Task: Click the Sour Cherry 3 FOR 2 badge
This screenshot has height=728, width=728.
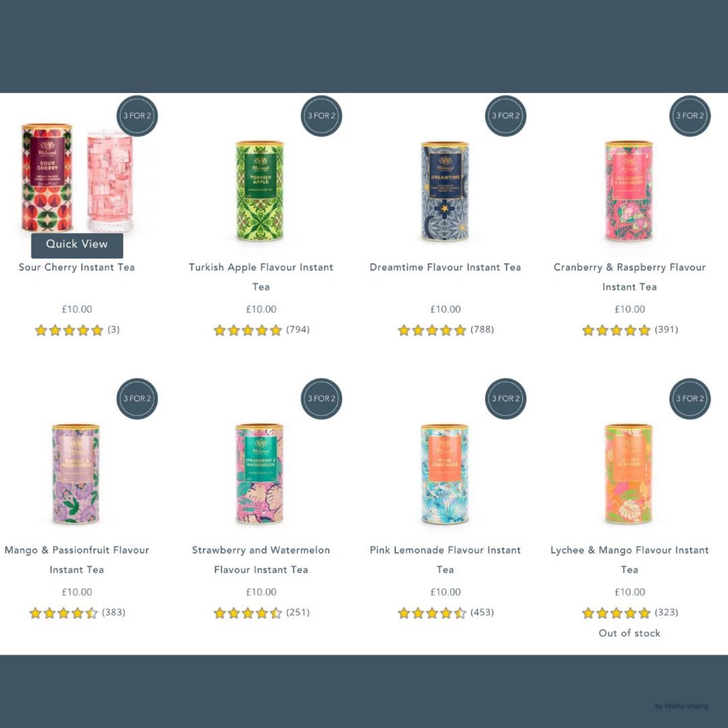Action: pos(138,116)
